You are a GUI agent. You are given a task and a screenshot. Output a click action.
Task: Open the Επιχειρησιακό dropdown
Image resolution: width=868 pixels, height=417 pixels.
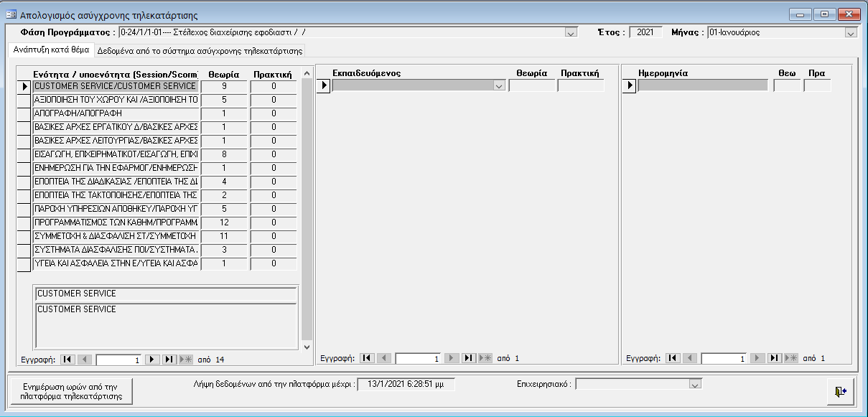pos(694,385)
